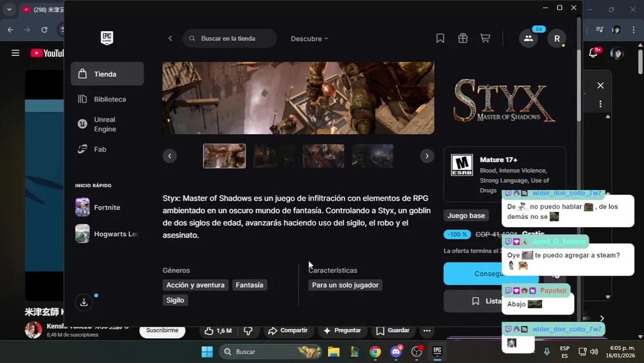The width and height of the screenshot is (644, 363).
Task: Click the Epic Games logo in the launcher
Action: [x=107, y=38]
